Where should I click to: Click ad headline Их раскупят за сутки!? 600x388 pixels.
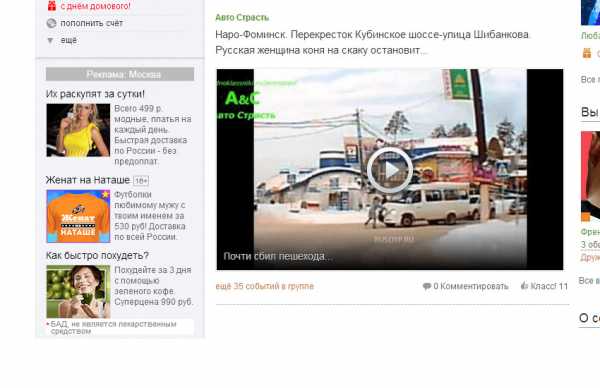click(95, 94)
